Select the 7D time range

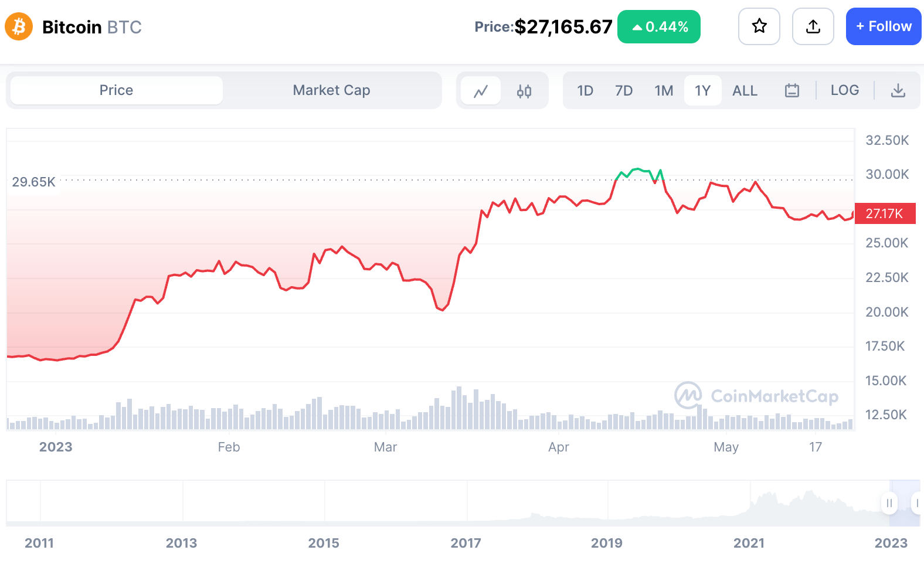point(624,91)
